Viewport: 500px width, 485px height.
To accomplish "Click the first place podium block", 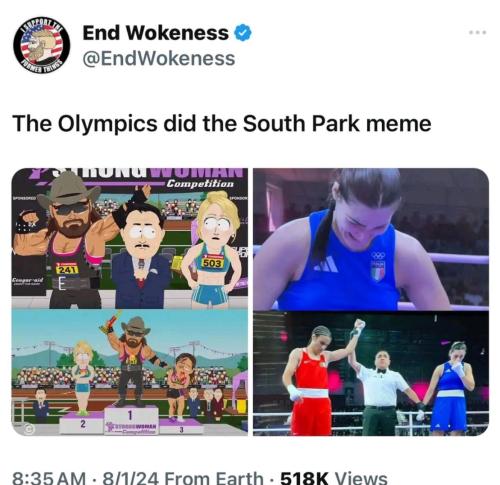I will pos(131,419).
